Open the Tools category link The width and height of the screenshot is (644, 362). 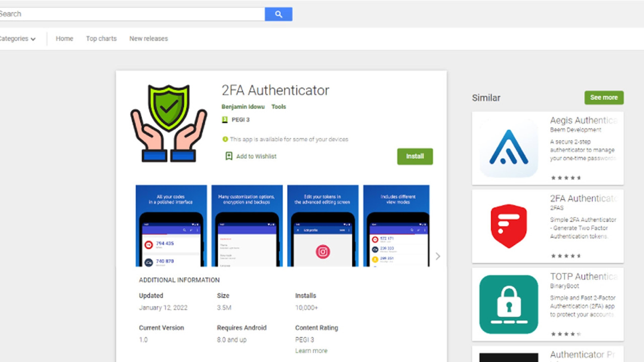point(279,106)
